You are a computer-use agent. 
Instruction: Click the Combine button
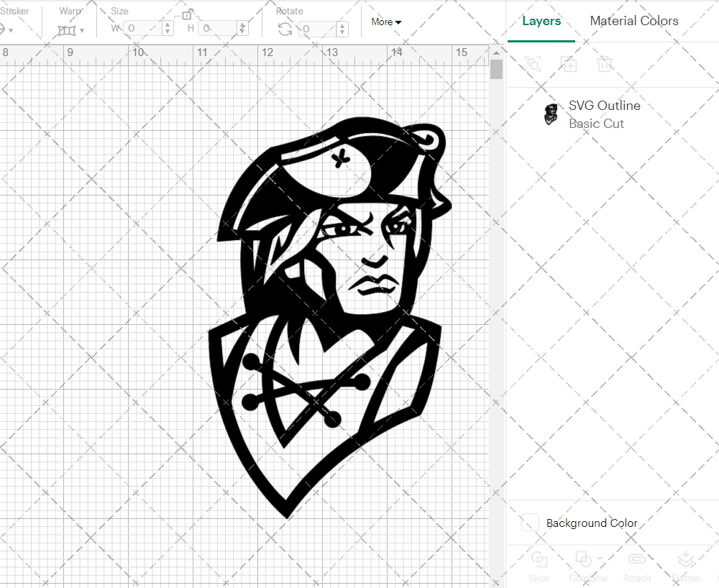tap(587, 566)
